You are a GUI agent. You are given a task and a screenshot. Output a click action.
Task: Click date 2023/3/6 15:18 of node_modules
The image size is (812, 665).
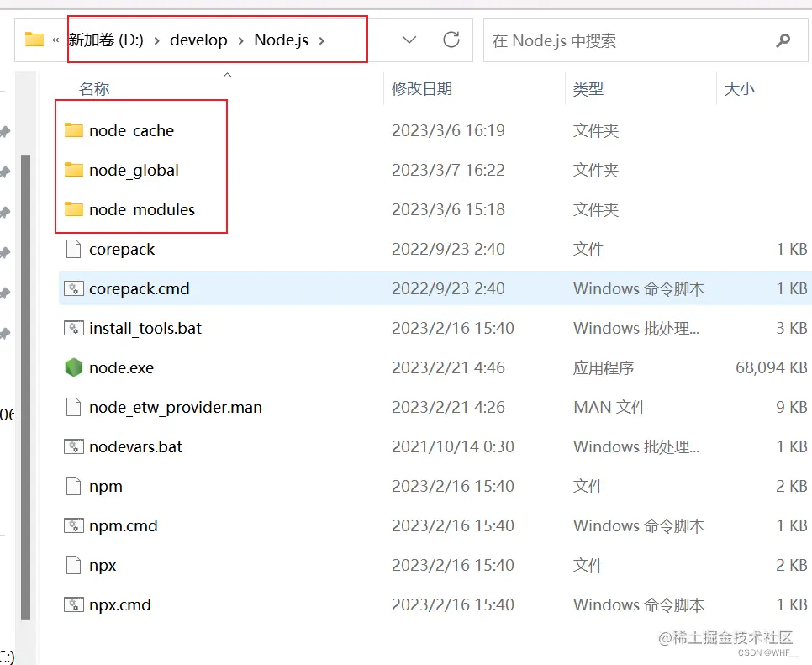click(x=448, y=209)
